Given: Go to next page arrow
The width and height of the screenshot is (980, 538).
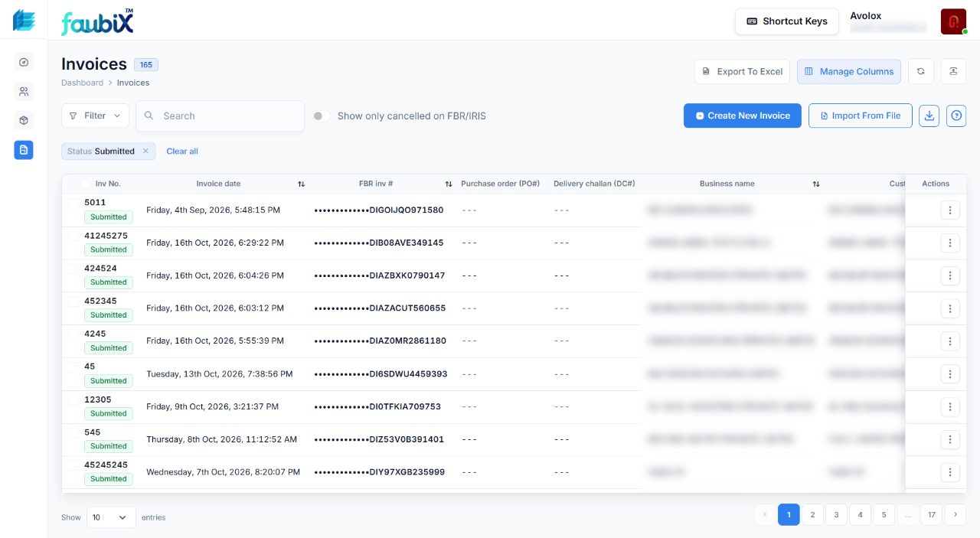Looking at the screenshot, I should pyautogui.click(x=955, y=515).
